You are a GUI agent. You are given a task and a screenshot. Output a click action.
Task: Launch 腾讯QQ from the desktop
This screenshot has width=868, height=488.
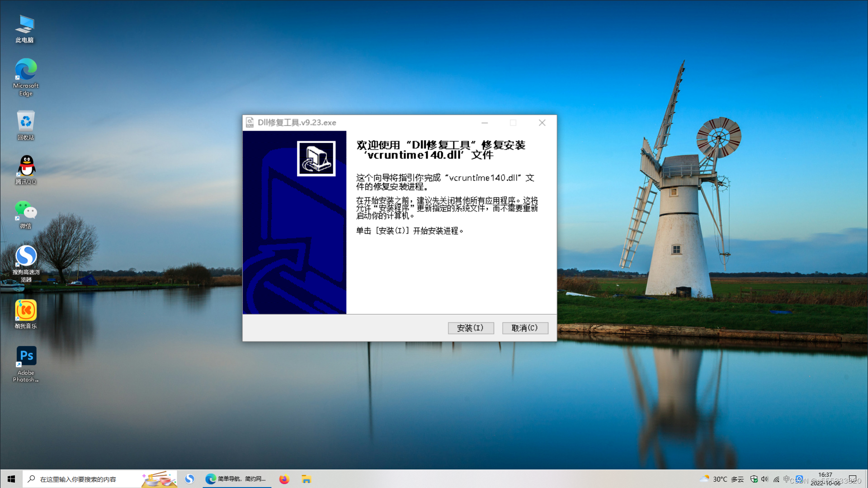26,169
